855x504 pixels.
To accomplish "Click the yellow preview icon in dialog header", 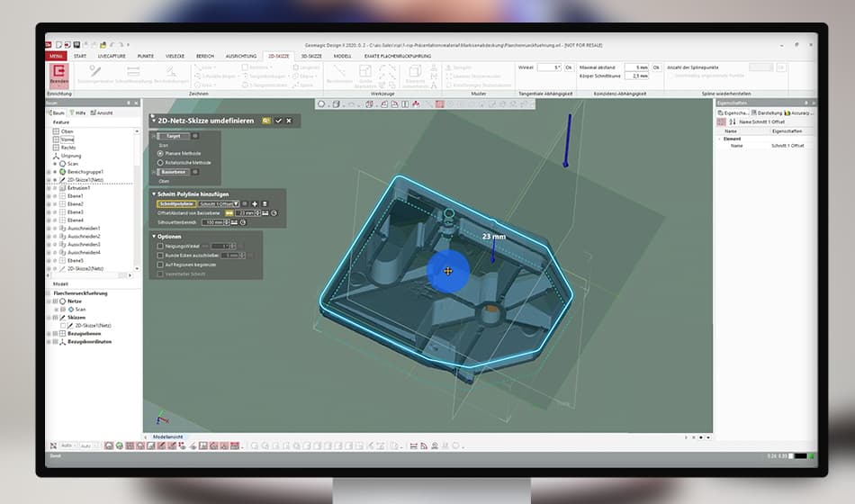I will click(267, 121).
